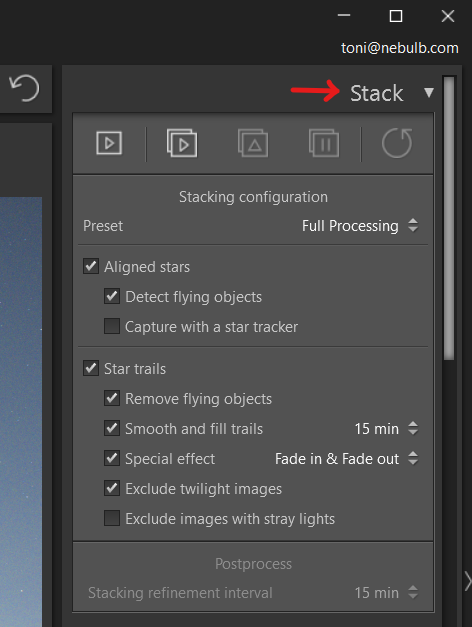The width and height of the screenshot is (472, 627).
Task: Click the stacked triangle preview icon
Action: 253,143
